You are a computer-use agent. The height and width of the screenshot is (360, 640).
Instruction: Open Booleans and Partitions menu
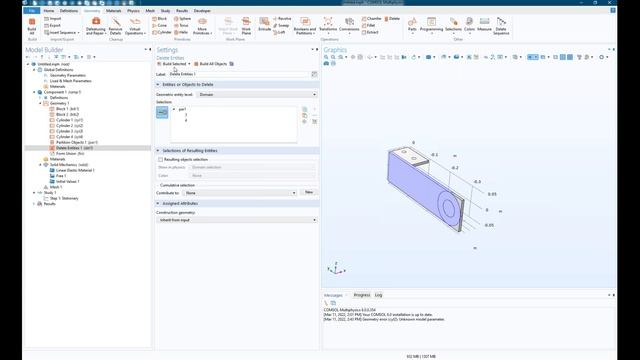[305, 26]
